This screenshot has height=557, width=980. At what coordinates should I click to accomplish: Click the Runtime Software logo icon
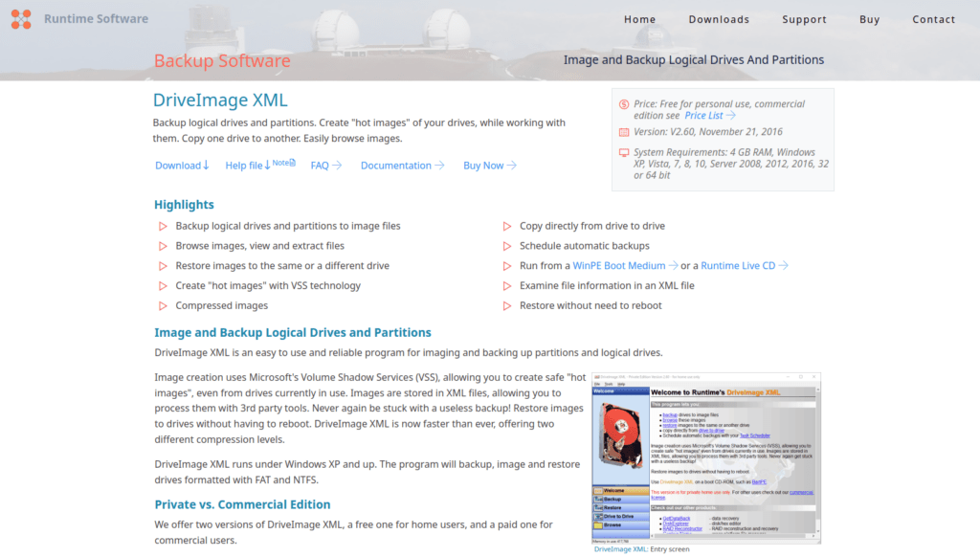[x=21, y=19]
